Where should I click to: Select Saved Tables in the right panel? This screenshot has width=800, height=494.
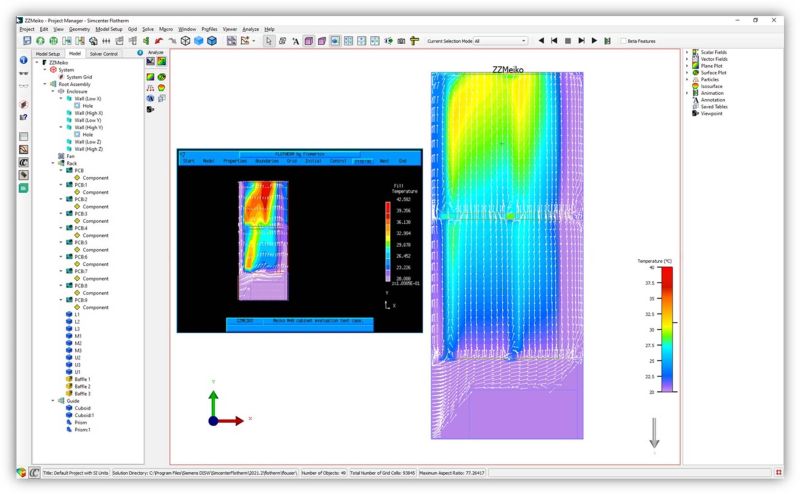(714, 107)
